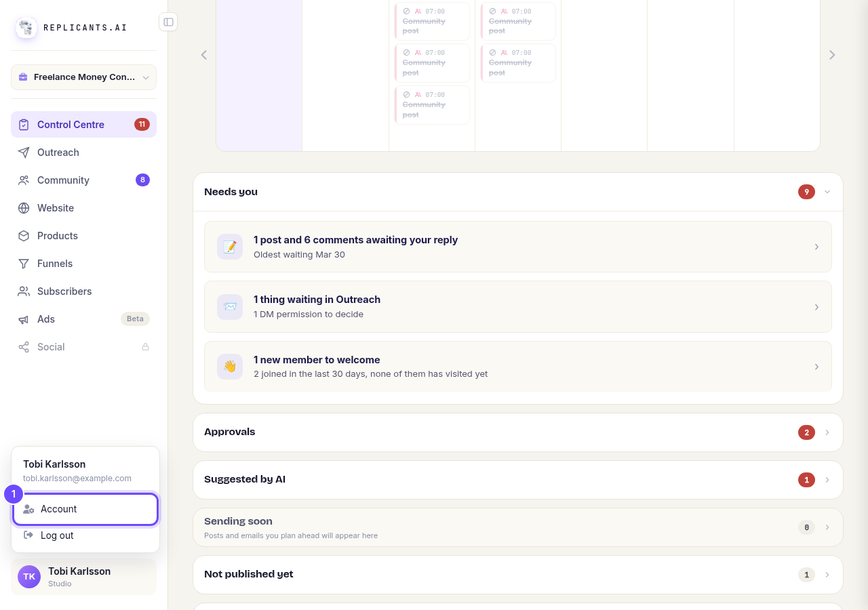The width and height of the screenshot is (868, 610).
Task: Open the Freelance Money workspace dropdown
Action: (x=83, y=77)
